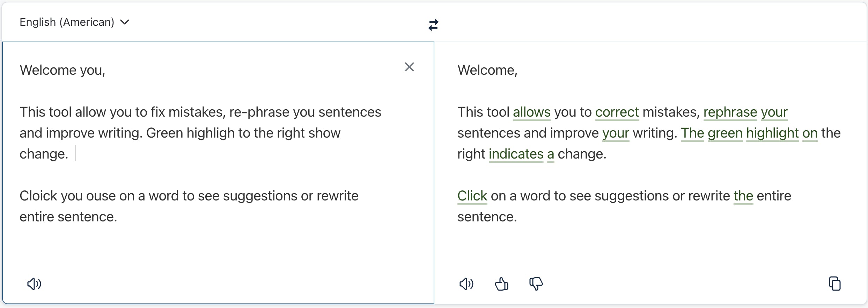Click the highlighted word "green" in result
The image size is (868, 308).
click(x=725, y=133)
